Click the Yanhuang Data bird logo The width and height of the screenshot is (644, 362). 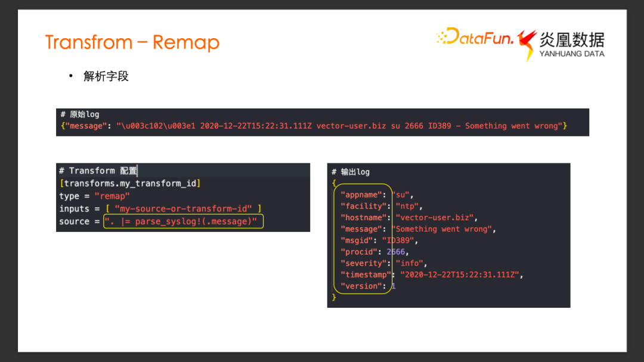[527, 45]
